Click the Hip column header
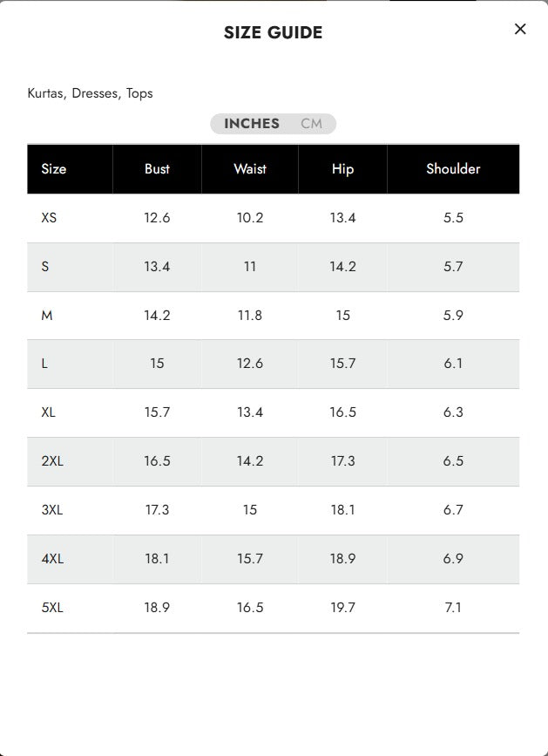Image resolution: width=548 pixels, height=756 pixels. click(343, 169)
